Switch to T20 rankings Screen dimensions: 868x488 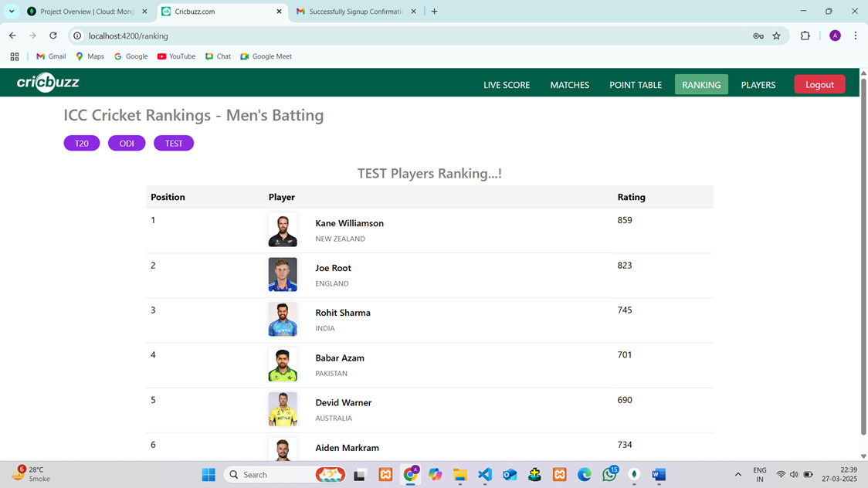[82, 144]
